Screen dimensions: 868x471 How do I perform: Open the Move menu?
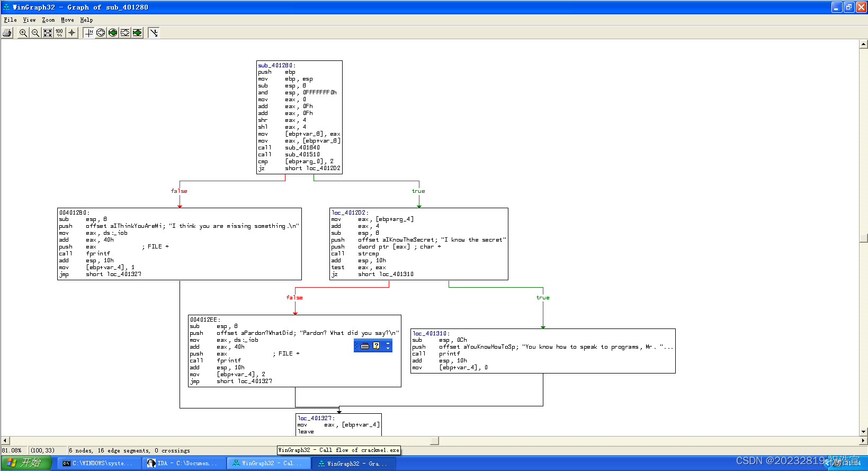[67, 20]
